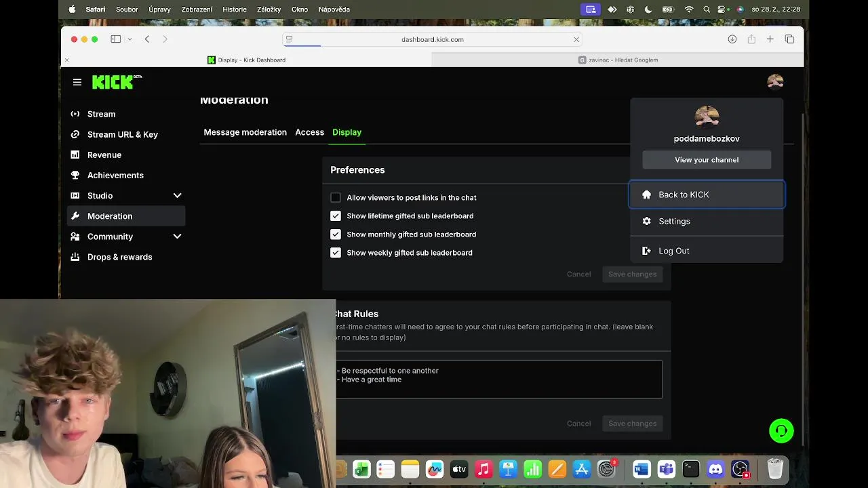Open the hamburger menu beside KICK logo
This screenshot has width=868, height=488.
(x=77, y=82)
